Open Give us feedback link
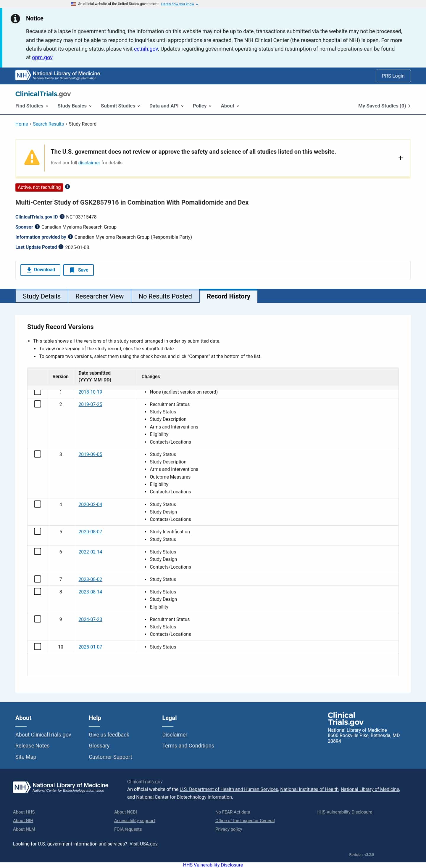The image size is (426, 868). [x=109, y=734]
